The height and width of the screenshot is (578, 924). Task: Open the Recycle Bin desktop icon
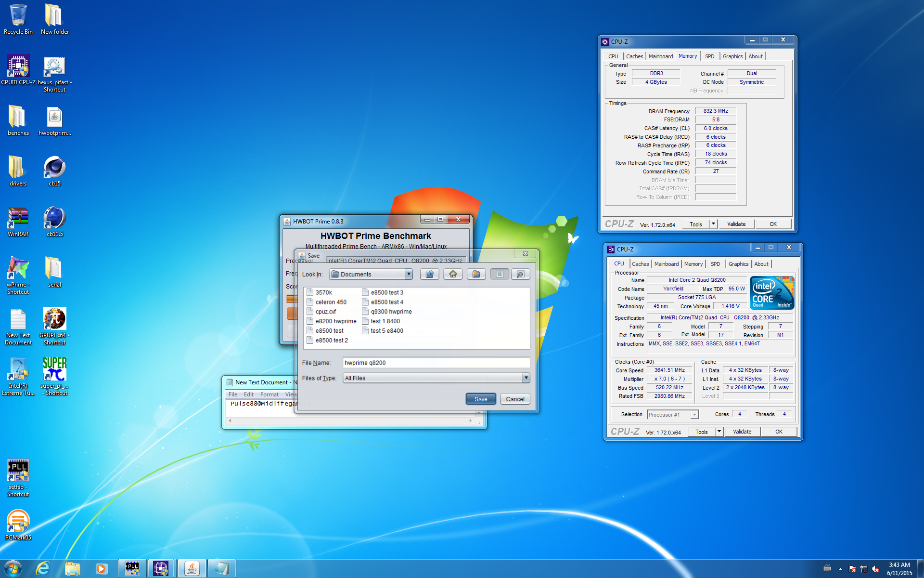click(18, 19)
